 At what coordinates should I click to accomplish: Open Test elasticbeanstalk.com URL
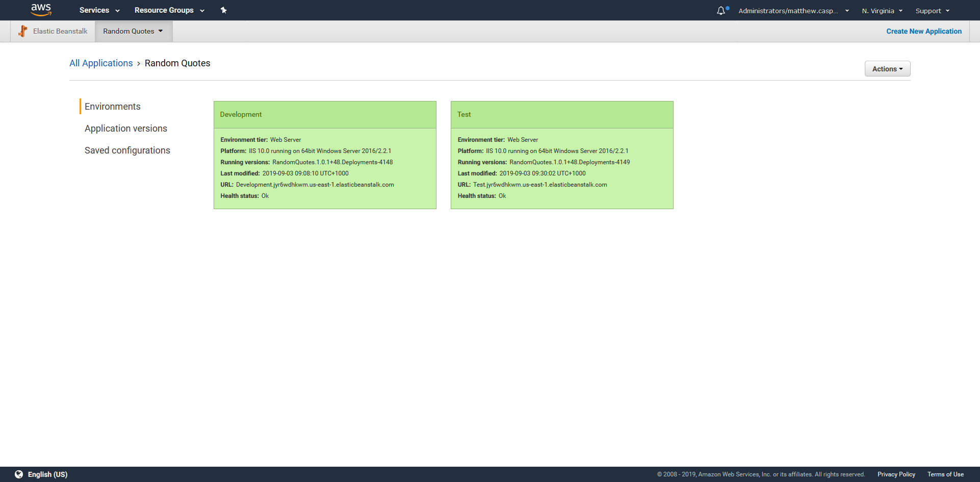pos(540,185)
